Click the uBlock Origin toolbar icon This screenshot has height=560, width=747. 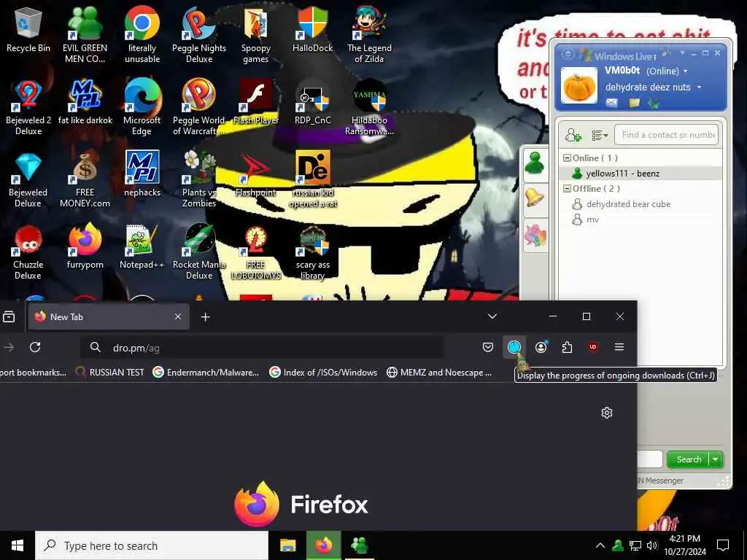pyautogui.click(x=593, y=346)
